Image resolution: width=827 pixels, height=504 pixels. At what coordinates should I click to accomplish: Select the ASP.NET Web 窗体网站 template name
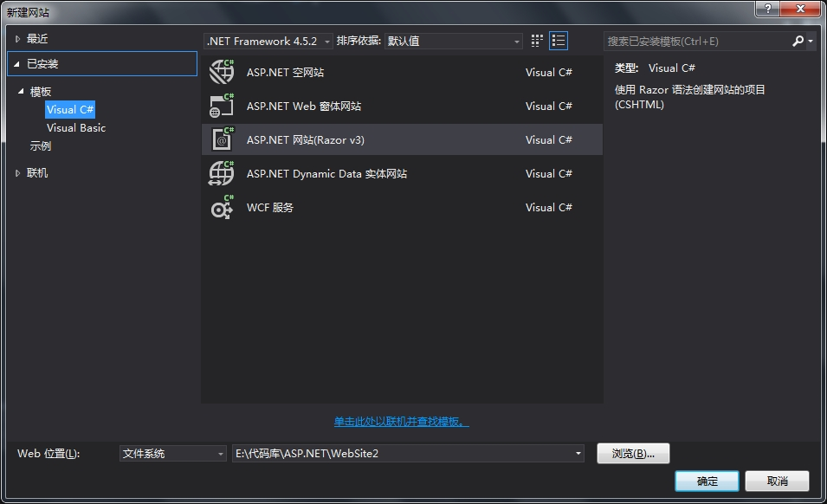(304, 106)
